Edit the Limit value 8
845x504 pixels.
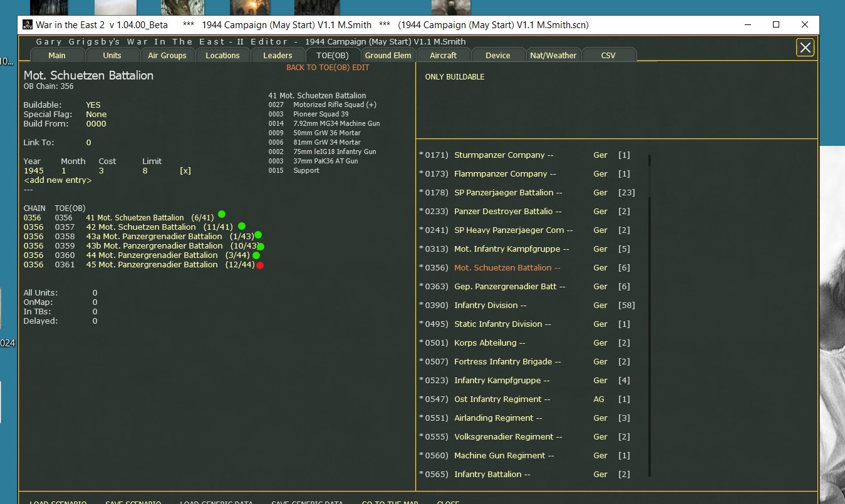(145, 170)
